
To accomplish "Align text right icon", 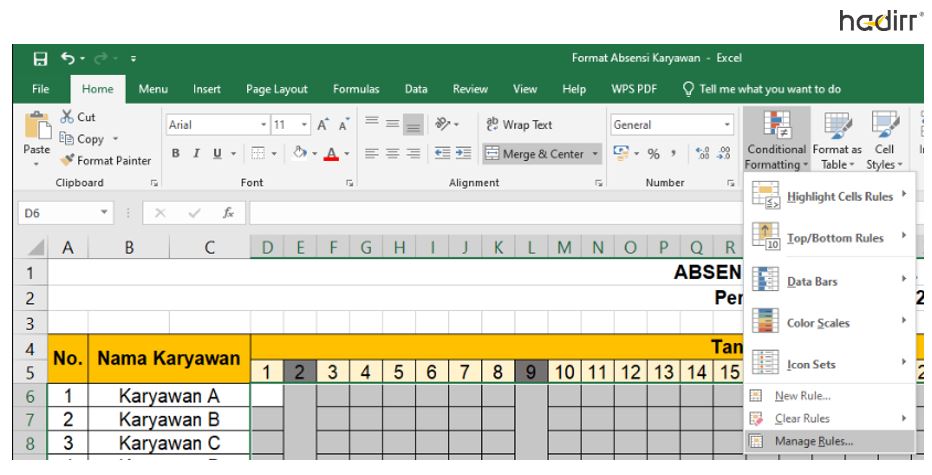I will [413, 153].
